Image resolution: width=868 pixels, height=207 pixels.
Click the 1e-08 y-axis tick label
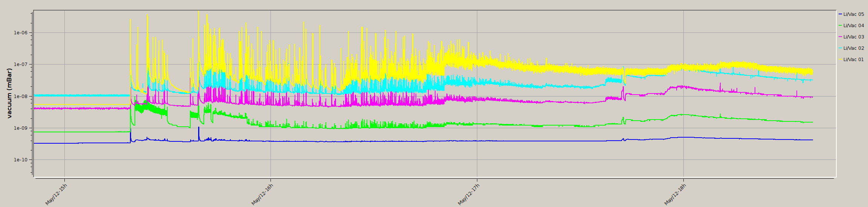point(21,97)
